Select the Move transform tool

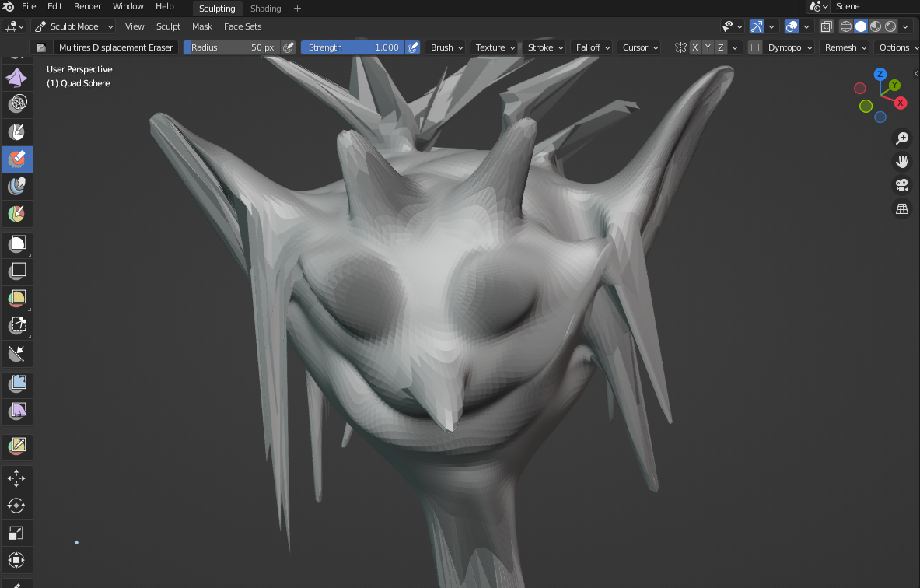[16, 478]
